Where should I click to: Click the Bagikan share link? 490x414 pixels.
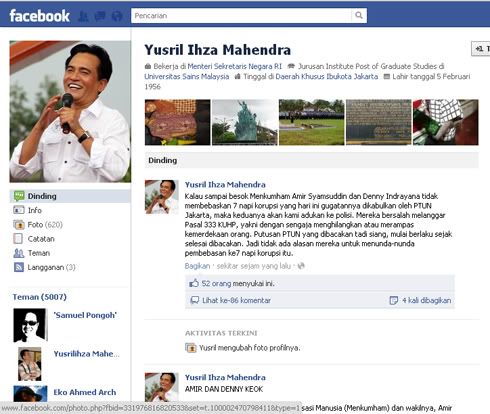(197, 266)
